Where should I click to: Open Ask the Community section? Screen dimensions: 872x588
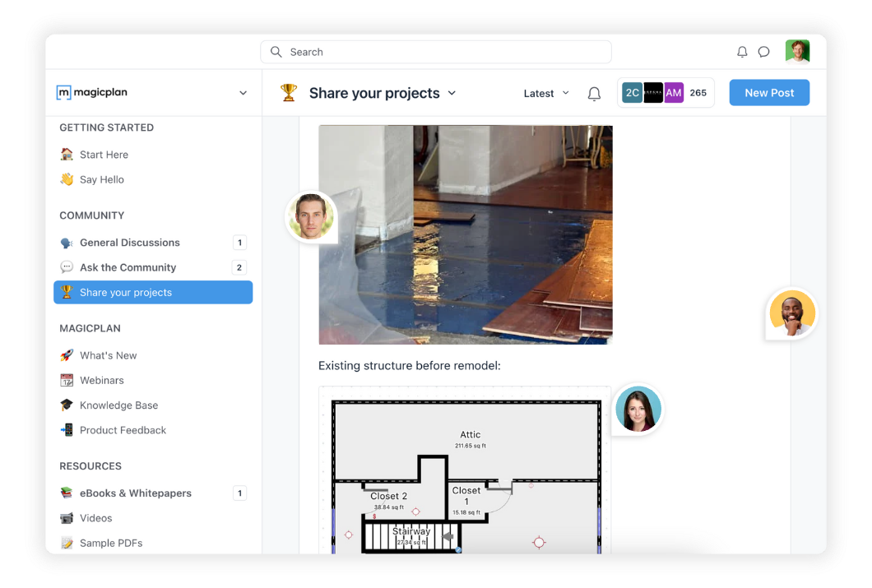point(128,267)
